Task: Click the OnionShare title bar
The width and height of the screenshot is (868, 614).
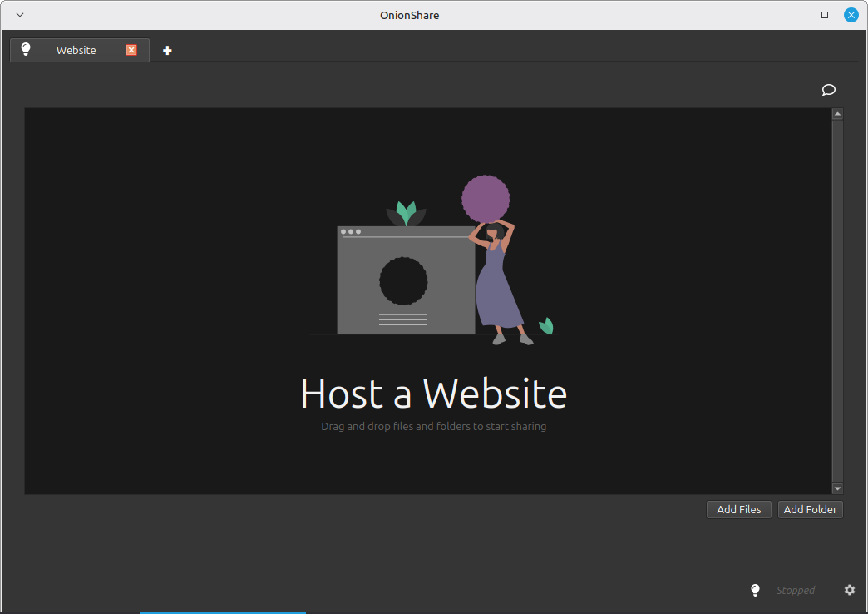Action: [x=409, y=14]
